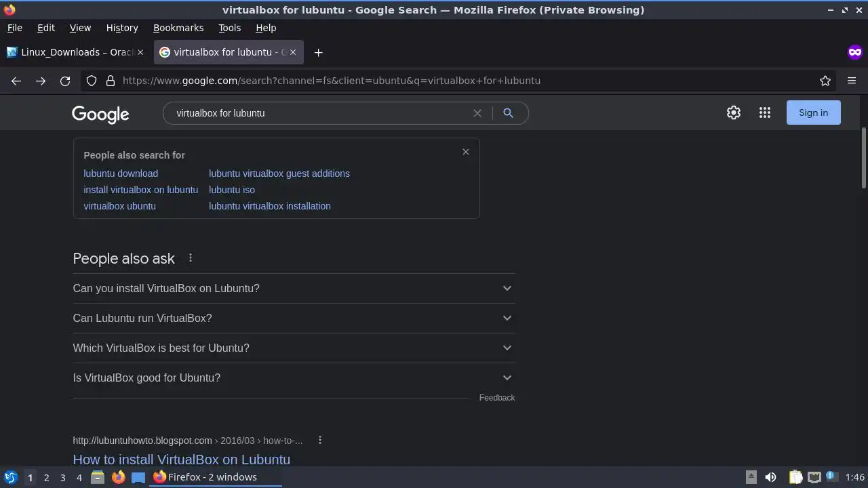Open volume control in system tray
The image size is (868, 488).
pyautogui.click(x=770, y=477)
